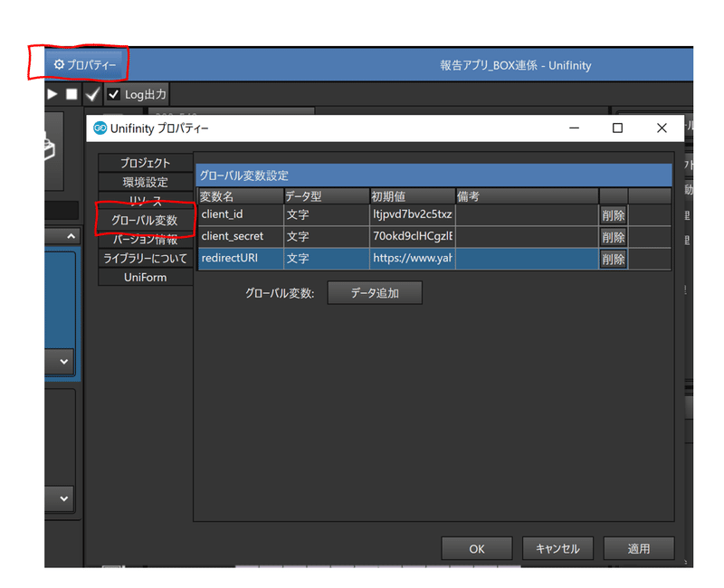Viewport: 724px width, 588px height.
Task: Edit initial value of client_secret
Action: tap(413, 237)
